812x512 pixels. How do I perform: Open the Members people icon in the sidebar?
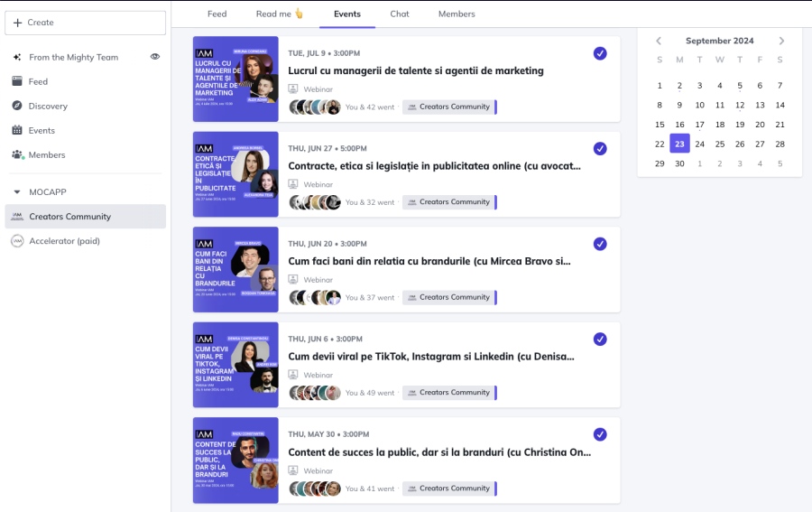(17, 154)
